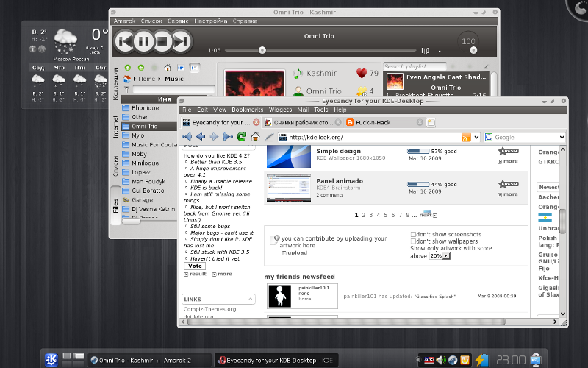Click the red heart score icon
Screen dimensions: 588x368
click(362, 73)
